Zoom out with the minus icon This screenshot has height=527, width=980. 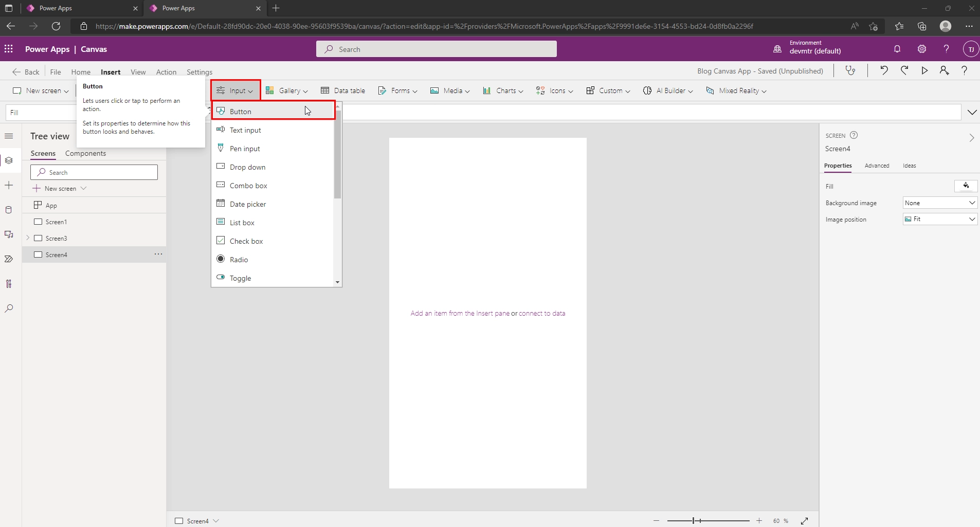[656, 521]
